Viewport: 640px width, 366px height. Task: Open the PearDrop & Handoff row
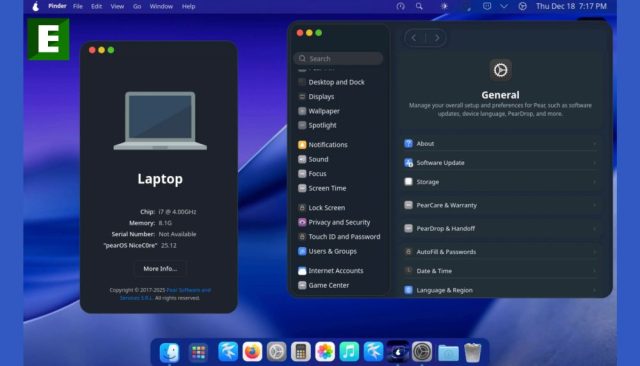(x=500, y=228)
